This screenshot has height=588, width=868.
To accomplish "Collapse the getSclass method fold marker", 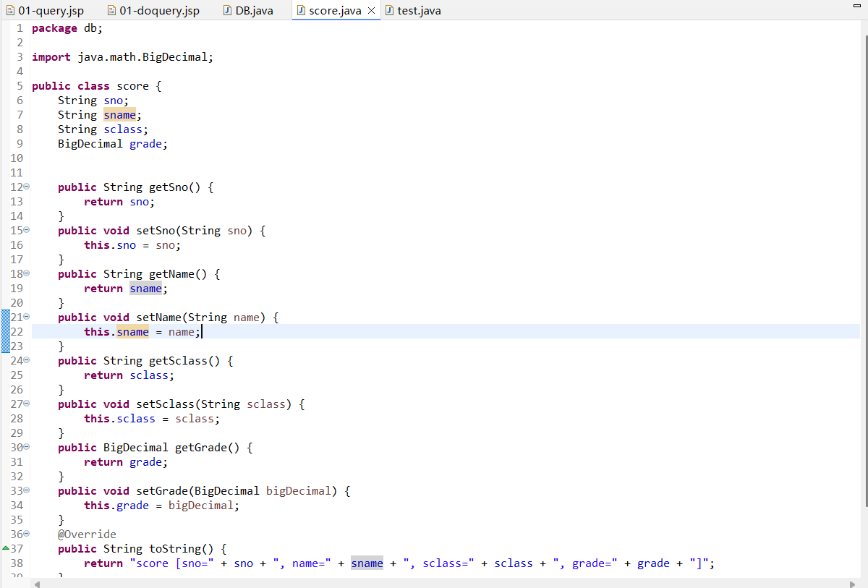I will coord(26,360).
